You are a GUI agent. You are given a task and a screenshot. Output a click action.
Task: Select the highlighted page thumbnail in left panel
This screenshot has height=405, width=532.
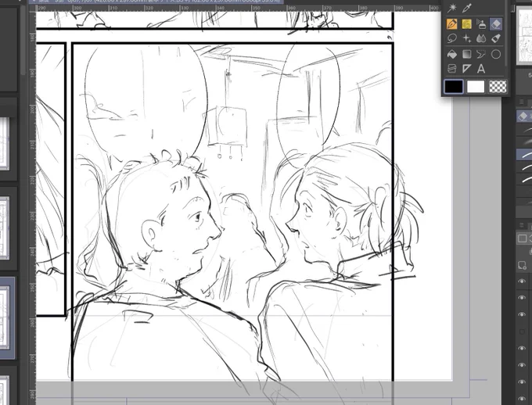click(x=7, y=318)
